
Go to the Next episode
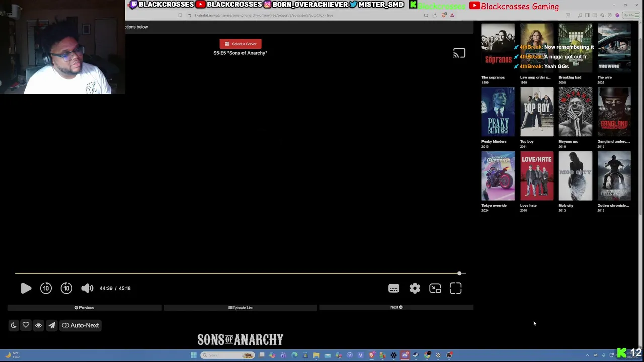pyautogui.click(x=396, y=307)
